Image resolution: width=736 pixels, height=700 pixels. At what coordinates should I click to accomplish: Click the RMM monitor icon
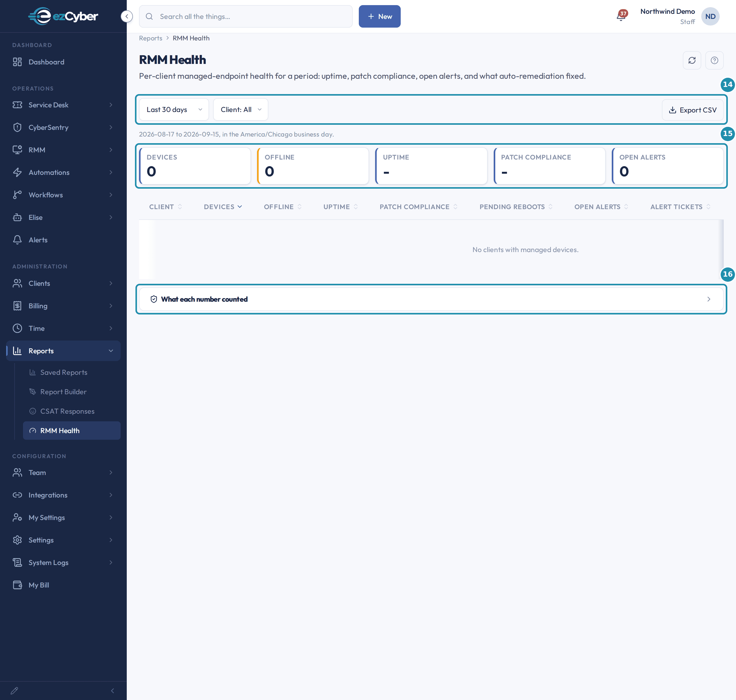tap(18, 150)
